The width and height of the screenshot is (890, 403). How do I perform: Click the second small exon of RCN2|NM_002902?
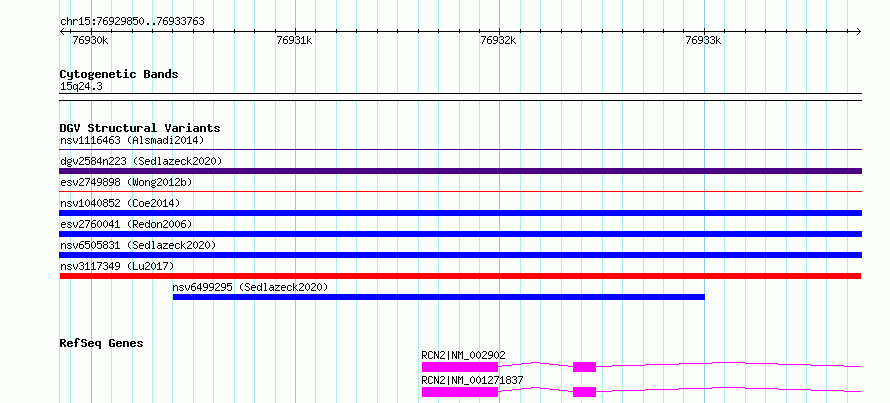[x=585, y=367]
